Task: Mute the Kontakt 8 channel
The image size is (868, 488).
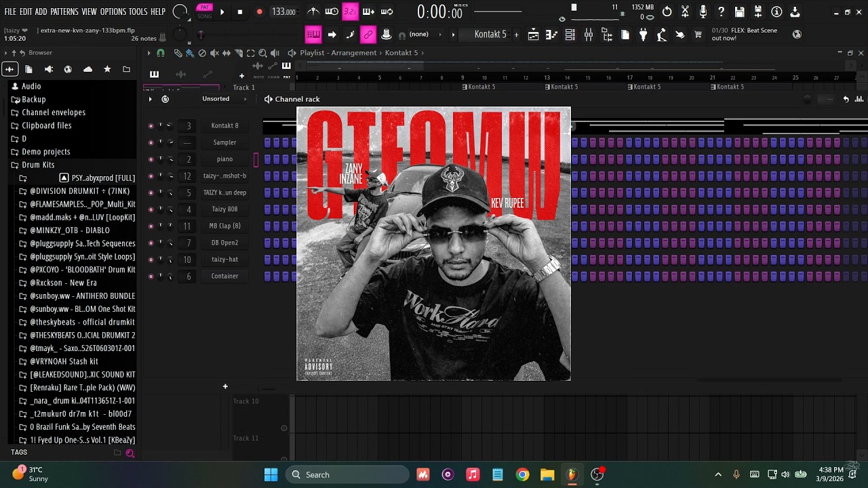Action: (151, 125)
